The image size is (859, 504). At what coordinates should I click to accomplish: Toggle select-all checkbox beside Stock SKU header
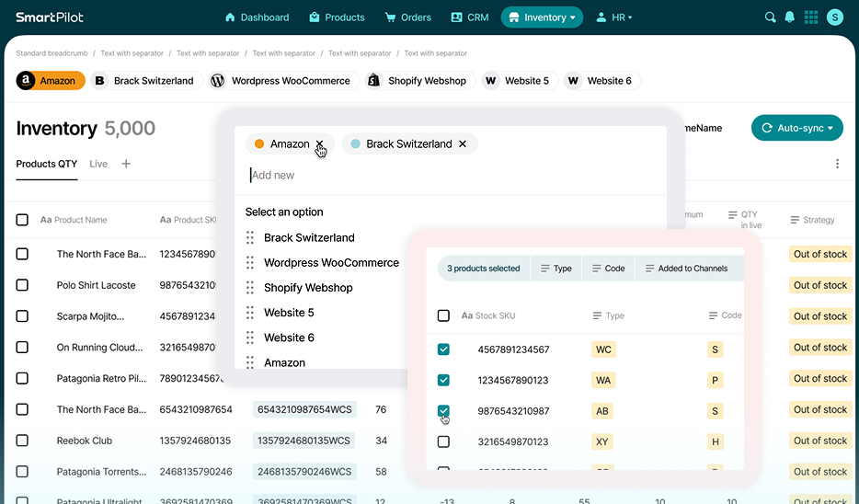(443, 315)
